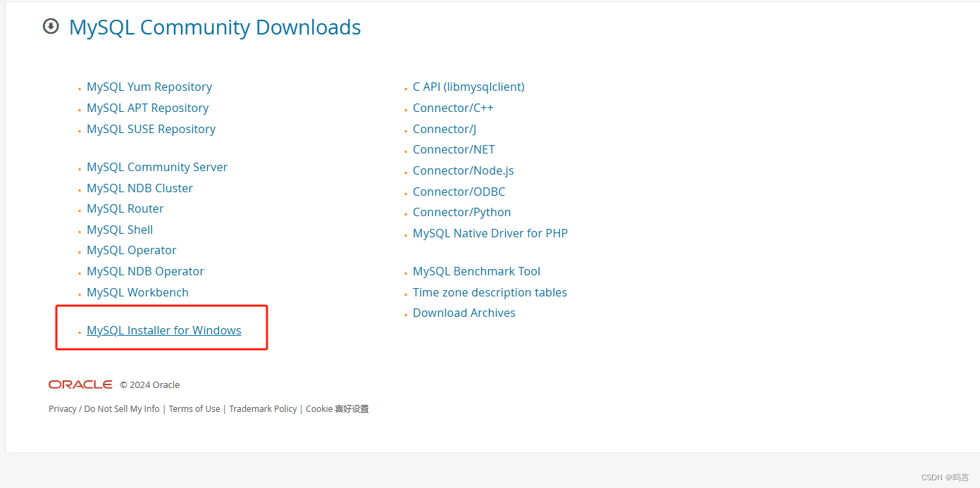Open the MySQL Community Downloads heading link
This screenshot has height=488, width=980.
215,27
